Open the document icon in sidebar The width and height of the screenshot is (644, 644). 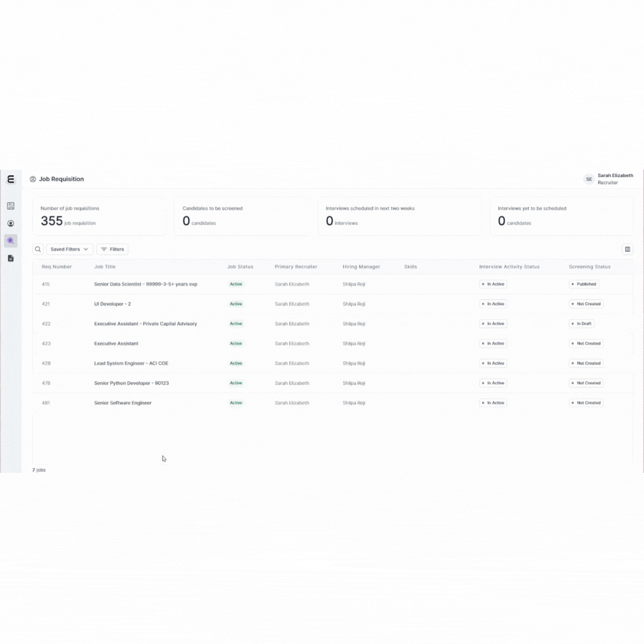(x=11, y=258)
